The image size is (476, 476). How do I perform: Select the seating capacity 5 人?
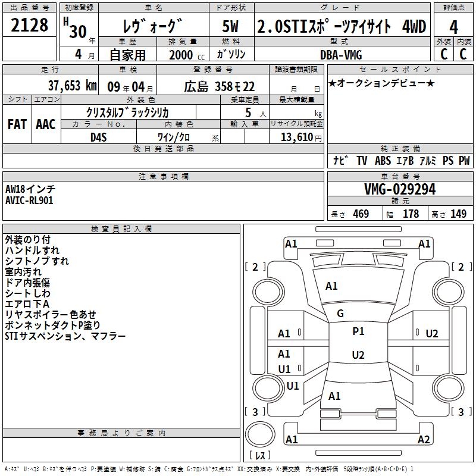coord(256,112)
